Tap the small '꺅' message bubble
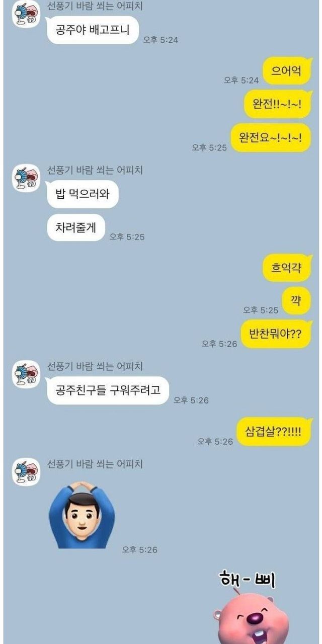The height and width of the screenshot is (644, 322). 296,300
